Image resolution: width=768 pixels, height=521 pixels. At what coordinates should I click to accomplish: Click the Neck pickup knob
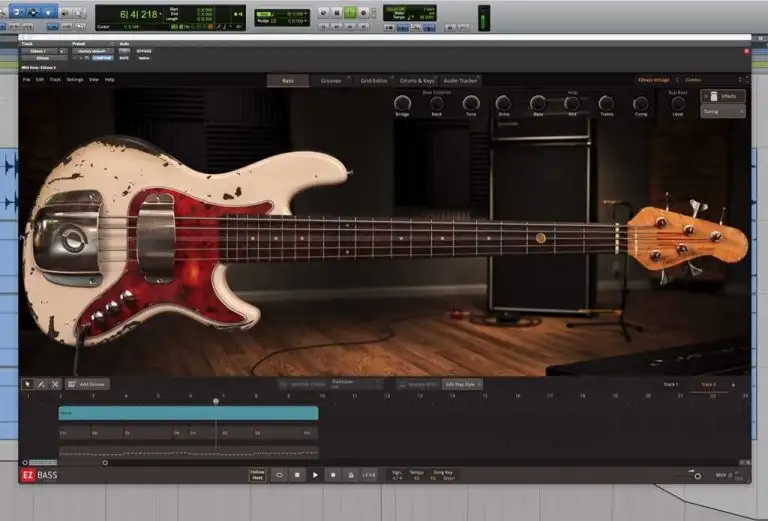click(436, 103)
